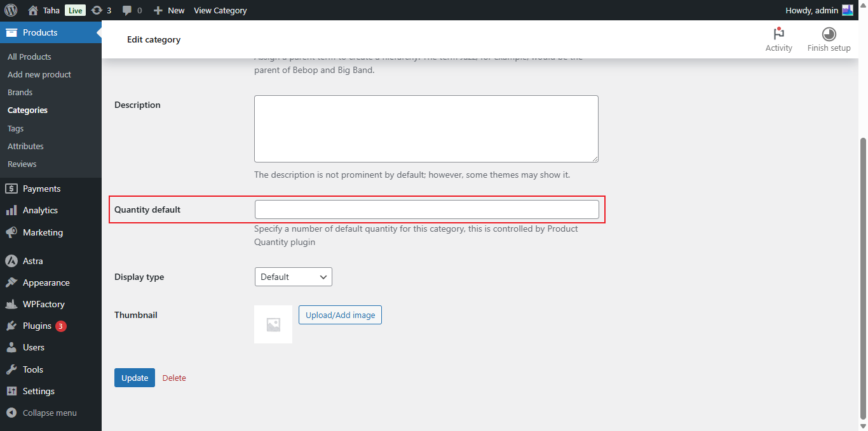Click the Plugins plug icon
This screenshot has height=431, width=868.
(11, 326)
